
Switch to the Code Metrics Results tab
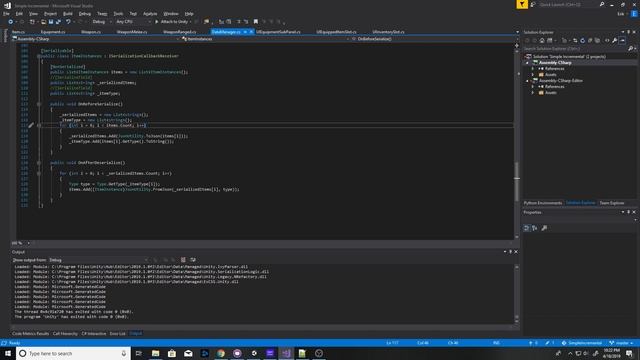(x=31, y=333)
